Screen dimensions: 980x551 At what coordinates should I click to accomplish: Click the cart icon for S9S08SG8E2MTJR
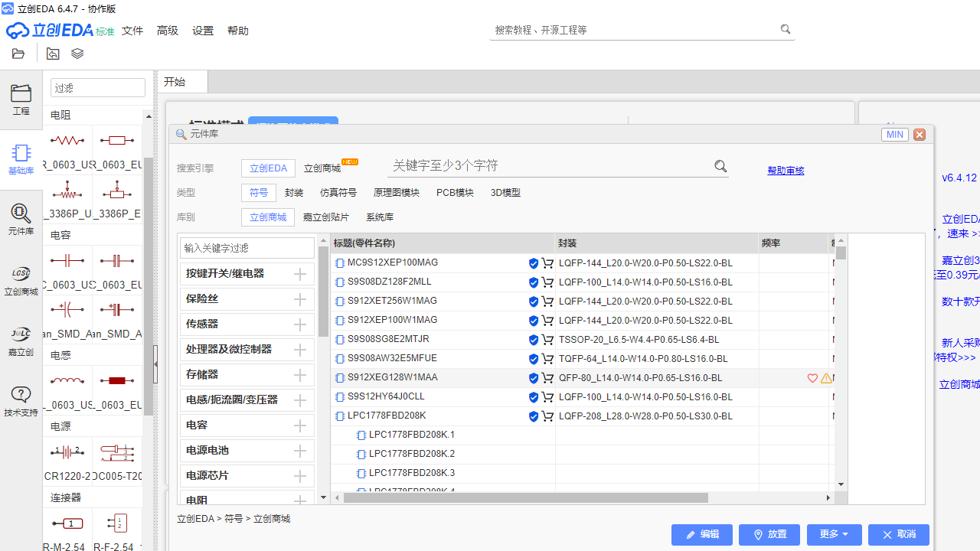(x=547, y=340)
